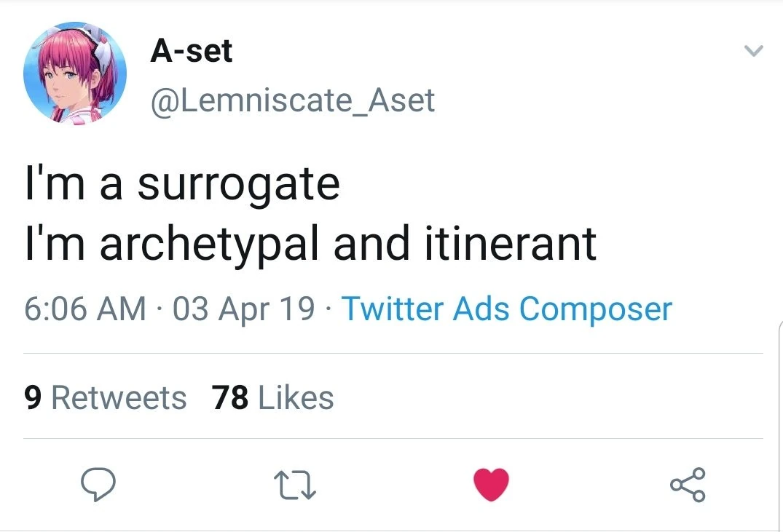
Task: Expand the tweet options chevron
Action: click(x=752, y=52)
